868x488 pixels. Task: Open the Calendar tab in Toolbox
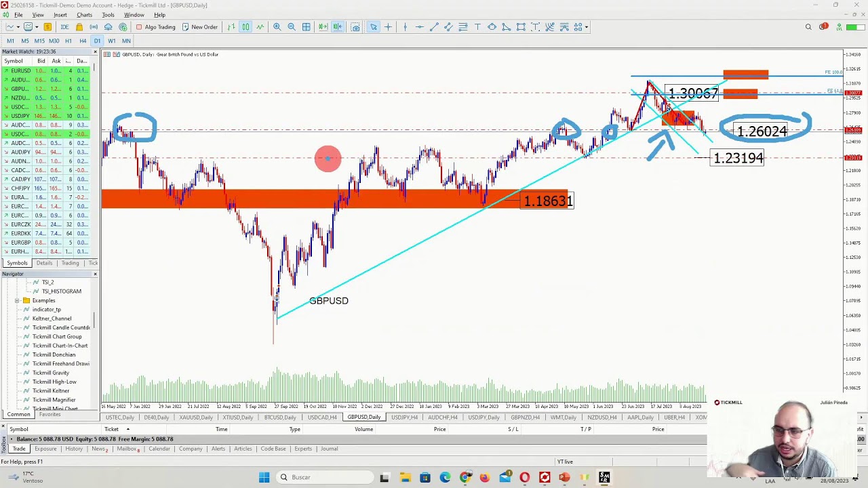click(x=159, y=449)
